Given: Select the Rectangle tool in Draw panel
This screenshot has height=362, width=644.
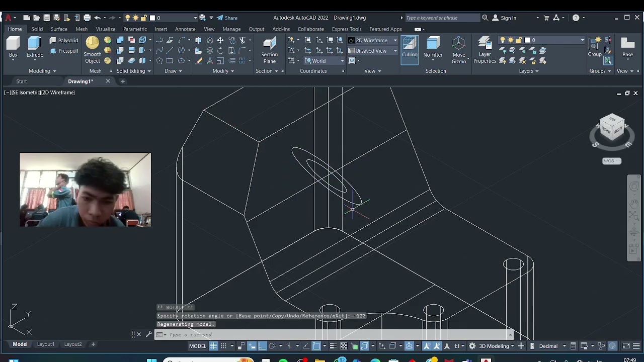Looking at the screenshot, I should point(170,61).
